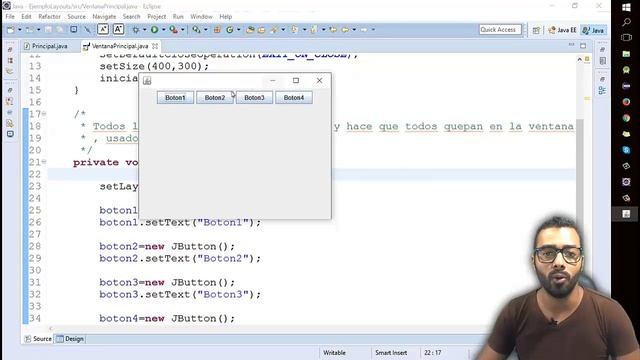The width and height of the screenshot is (640, 360).
Task: Open Firefox from the taskbar
Action: (626, 102)
